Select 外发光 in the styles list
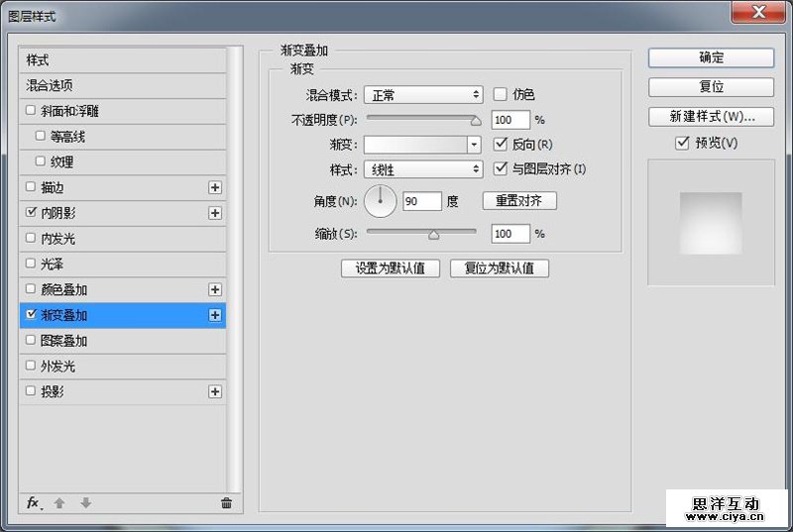The image size is (793, 532). click(x=57, y=367)
